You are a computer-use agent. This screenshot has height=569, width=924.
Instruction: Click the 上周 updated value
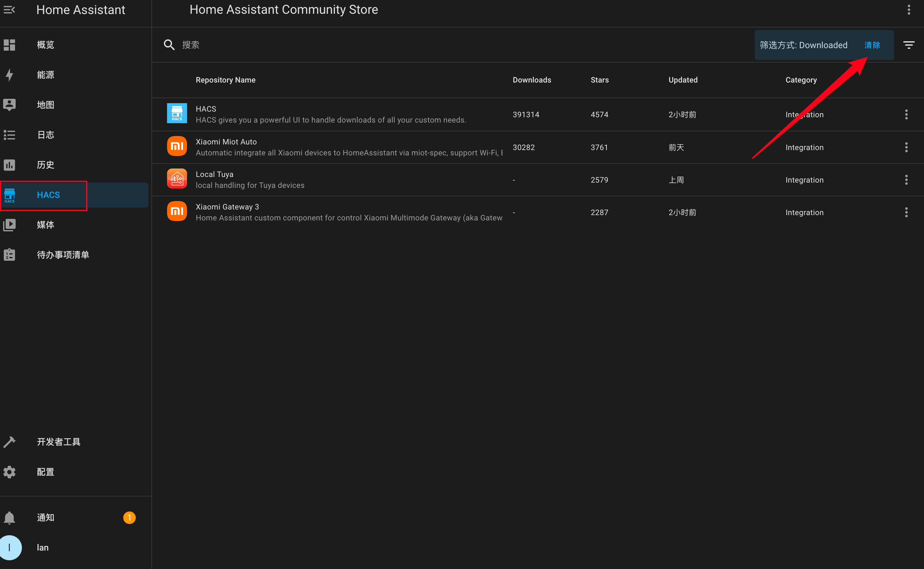(x=676, y=180)
